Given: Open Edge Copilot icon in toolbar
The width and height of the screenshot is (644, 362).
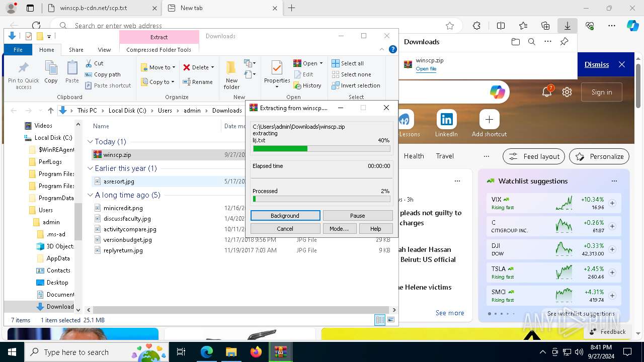Looking at the screenshot, I should pos(632,26).
